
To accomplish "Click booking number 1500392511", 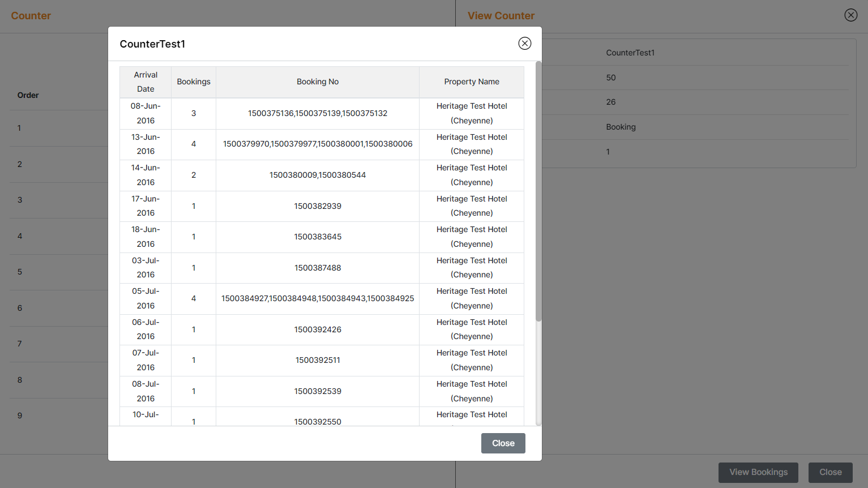I will point(318,360).
